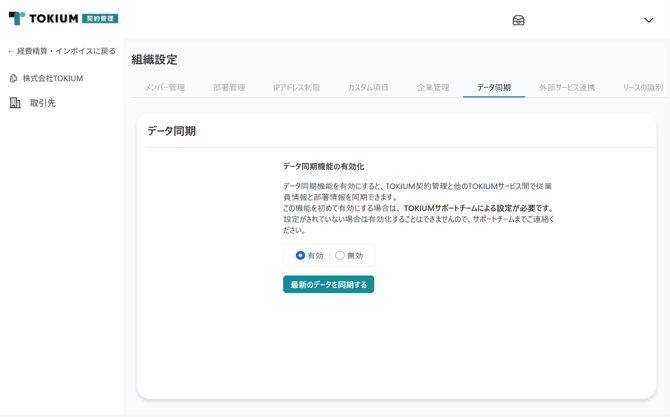Go back via 経費精算・インボイスに戻る link
Screen dimensions: 670x417
(x=62, y=51)
